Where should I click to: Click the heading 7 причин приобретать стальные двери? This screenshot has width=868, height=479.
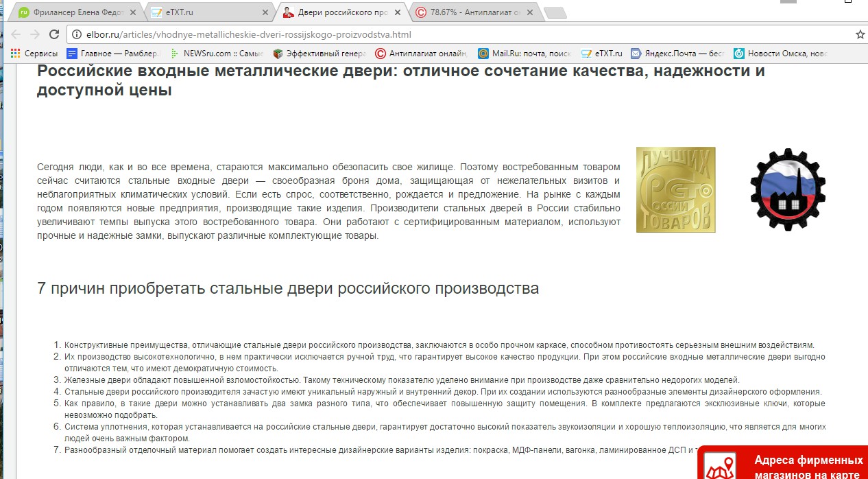(x=288, y=288)
